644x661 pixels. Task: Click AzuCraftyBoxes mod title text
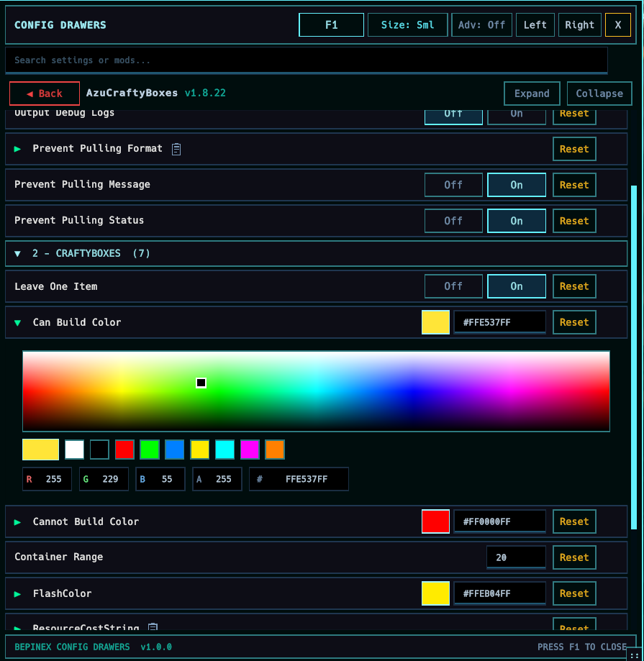click(132, 93)
